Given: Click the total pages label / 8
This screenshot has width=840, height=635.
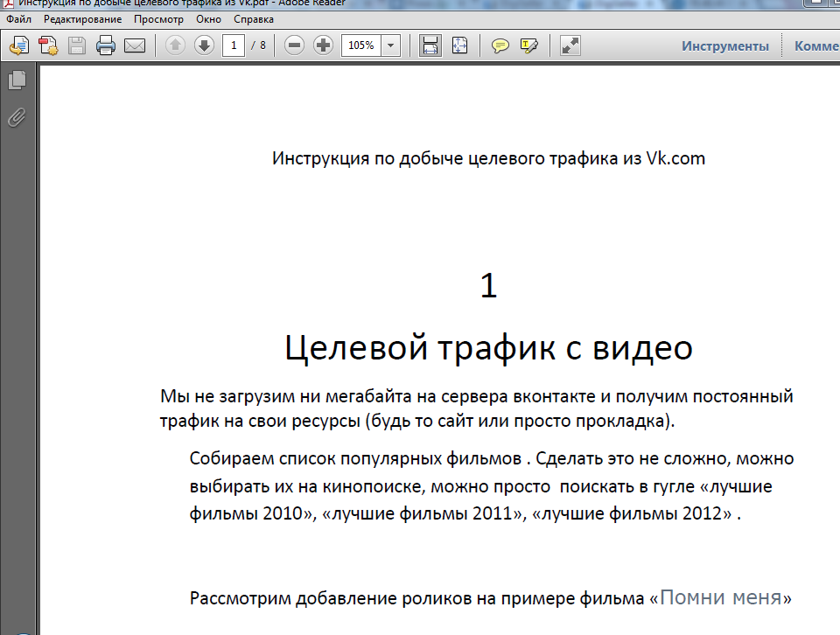Looking at the screenshot, I should click(258, 45).
